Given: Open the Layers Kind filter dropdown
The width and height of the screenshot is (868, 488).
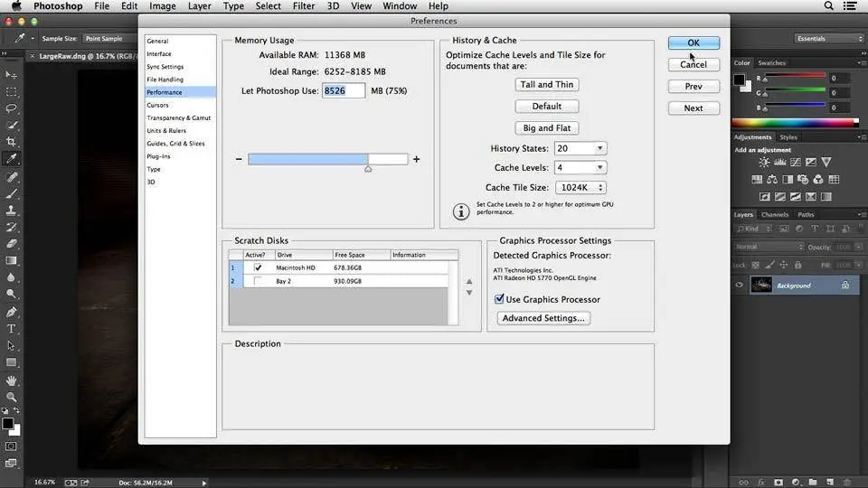Looking at the screenshot, I should [753, 229].
